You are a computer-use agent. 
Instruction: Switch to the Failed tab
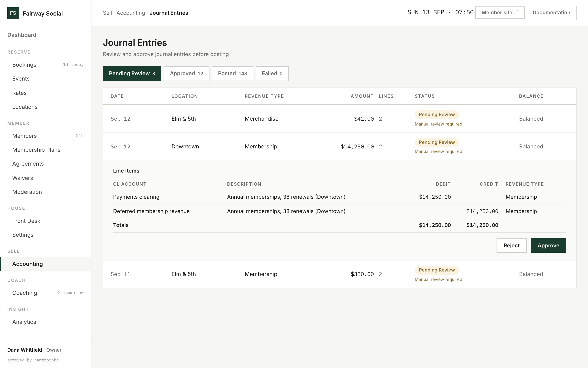pyautogui.click(x=272, y=74)
